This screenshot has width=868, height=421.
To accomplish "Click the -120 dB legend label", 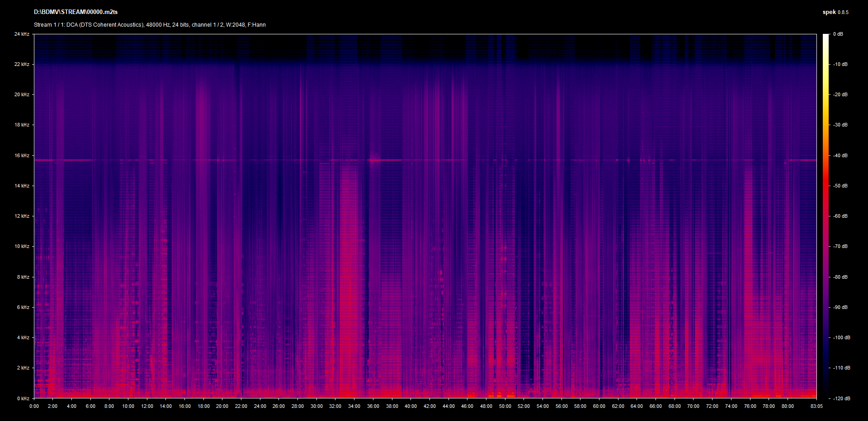I will click(x=841, y=398).
